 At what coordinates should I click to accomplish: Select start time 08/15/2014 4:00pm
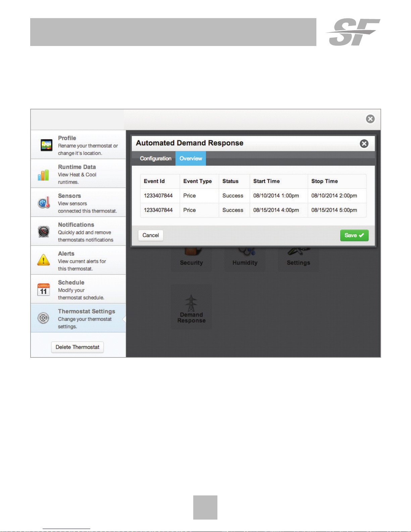coord(276,210)
